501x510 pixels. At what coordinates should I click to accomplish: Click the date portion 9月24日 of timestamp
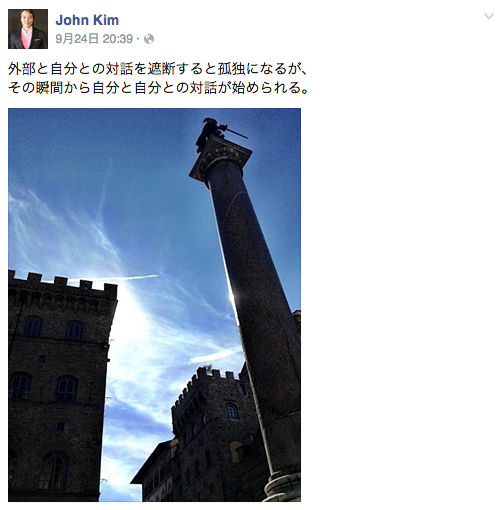click(77, 39)
